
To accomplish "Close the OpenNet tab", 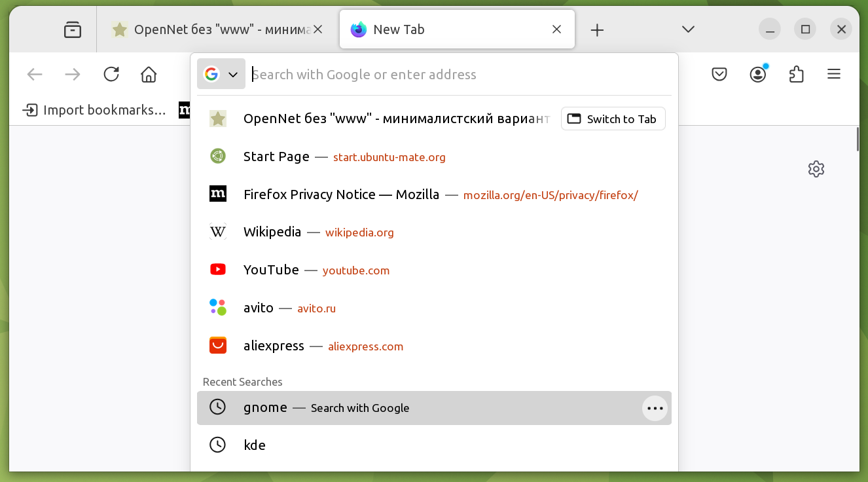I will pyautogui.click(x=318, y=29).
